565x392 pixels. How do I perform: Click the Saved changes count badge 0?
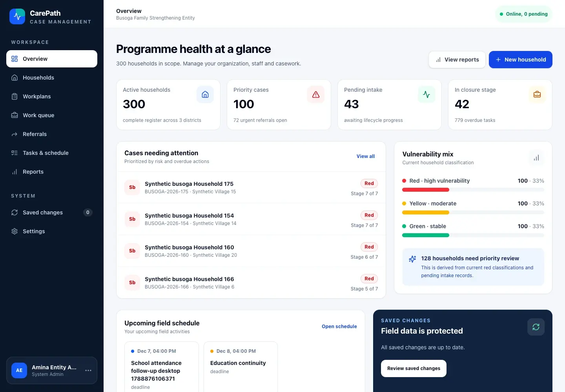pyautogui.click(x=88, y=212)
